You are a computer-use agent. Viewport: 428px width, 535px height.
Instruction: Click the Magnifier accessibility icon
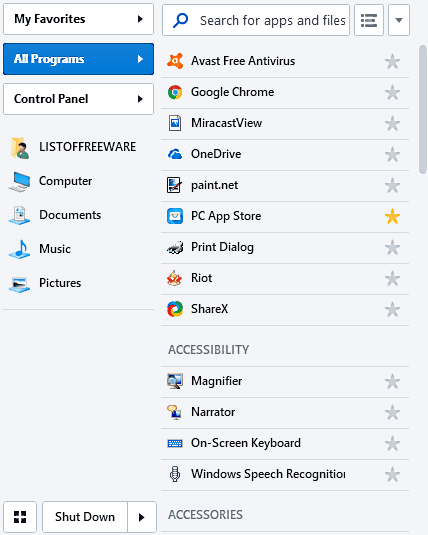coord(175,381)
